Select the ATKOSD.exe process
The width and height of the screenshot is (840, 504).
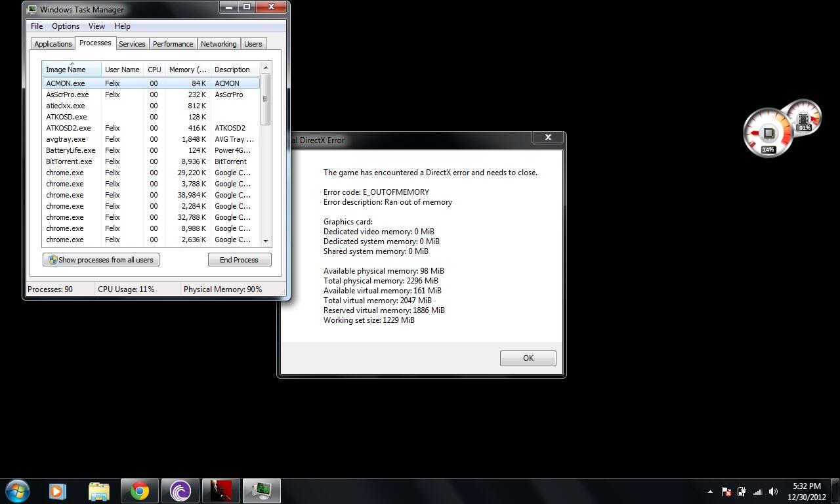point(151,117)
